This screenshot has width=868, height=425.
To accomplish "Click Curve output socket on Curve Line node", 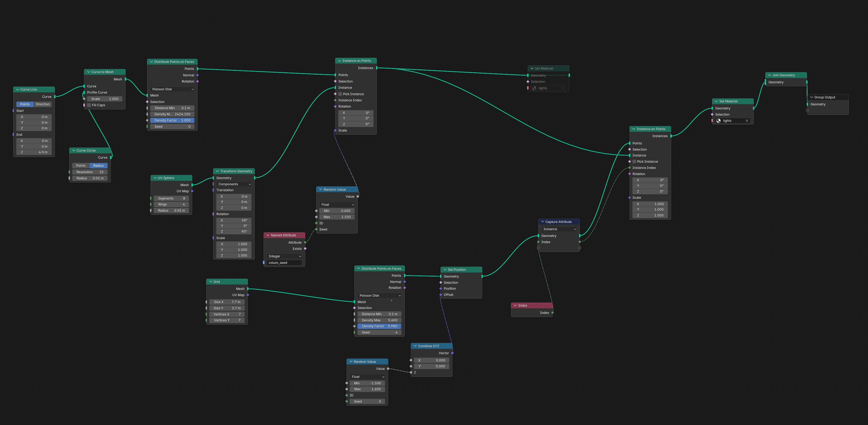I will pyautogui.click(x=55, y=97).
